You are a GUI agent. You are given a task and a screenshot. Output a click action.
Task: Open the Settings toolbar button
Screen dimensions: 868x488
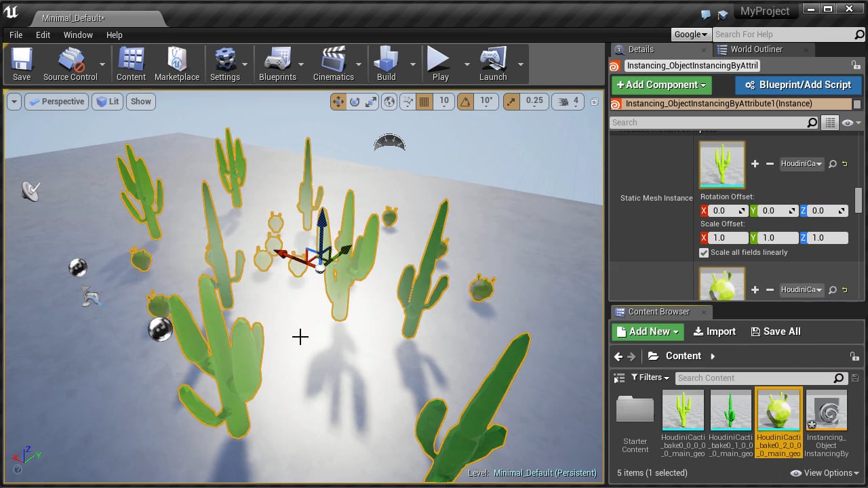[x=225, y=64]
